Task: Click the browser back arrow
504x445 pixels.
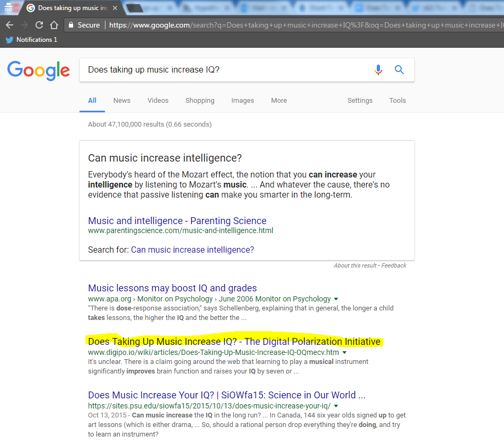Action: [x=10, y=25]
